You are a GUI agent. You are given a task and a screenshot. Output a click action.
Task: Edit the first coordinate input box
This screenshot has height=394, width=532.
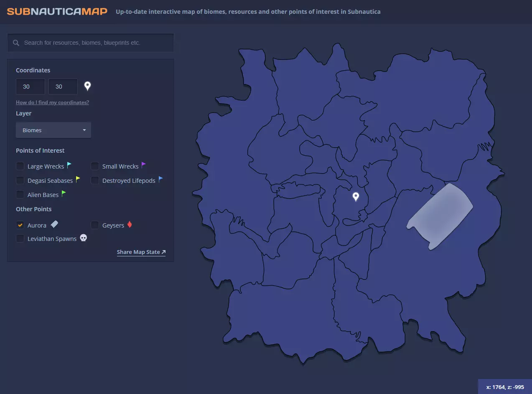click(x=31, y=87)
